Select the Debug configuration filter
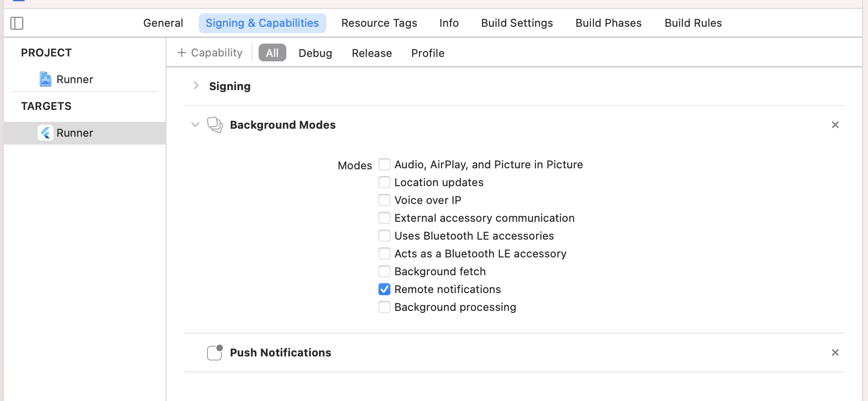This screenshot has width=868, height=401. point(315,53)
